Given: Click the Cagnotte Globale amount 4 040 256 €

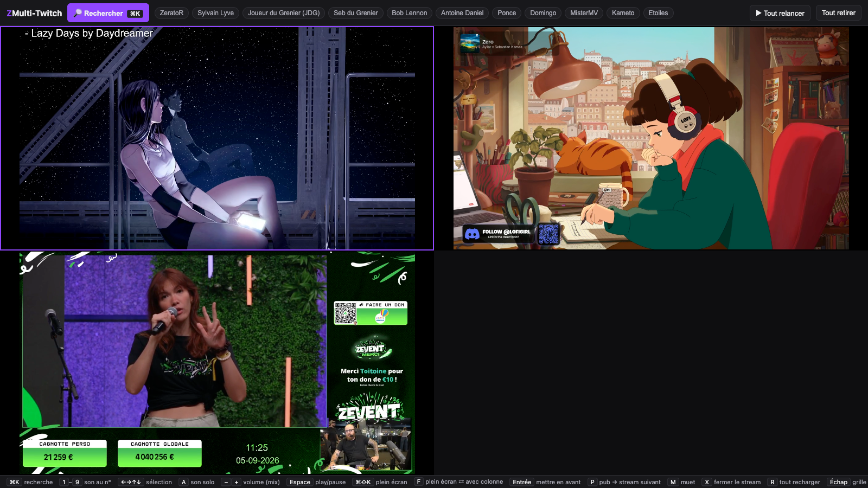Looking at the screenshot, I should click(155, 457).
